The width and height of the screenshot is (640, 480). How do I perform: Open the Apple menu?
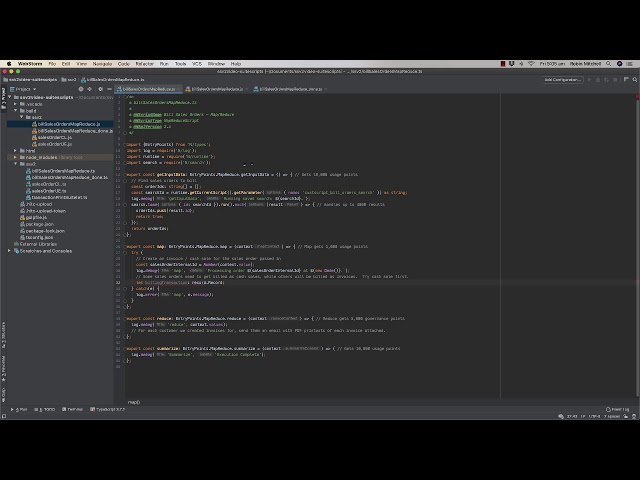click(x=9, y=64)
